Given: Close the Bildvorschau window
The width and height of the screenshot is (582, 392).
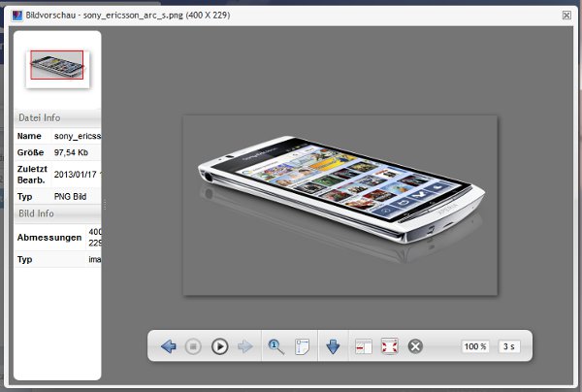Looking at the screenshot, I should (x=566, y=16).
